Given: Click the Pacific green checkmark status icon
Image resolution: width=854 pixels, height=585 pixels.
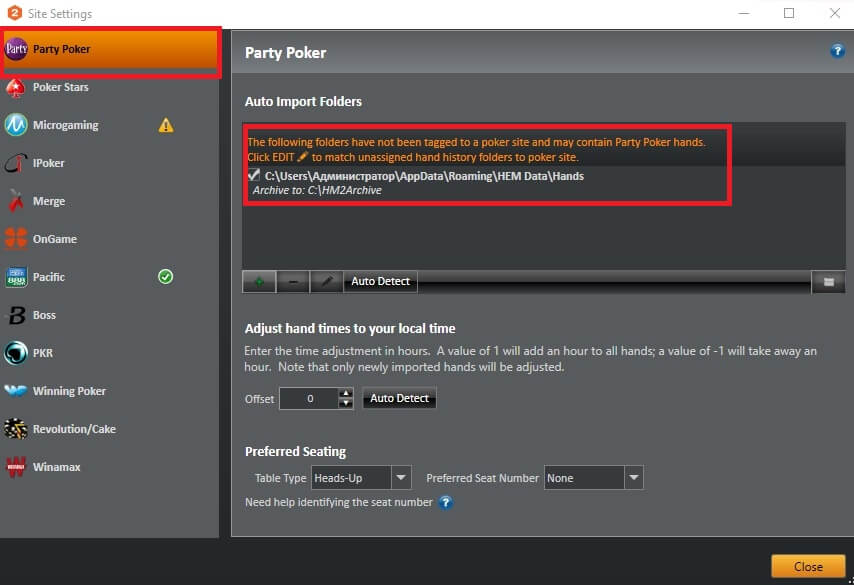Looking at the screenshot, I should (166, 277).
